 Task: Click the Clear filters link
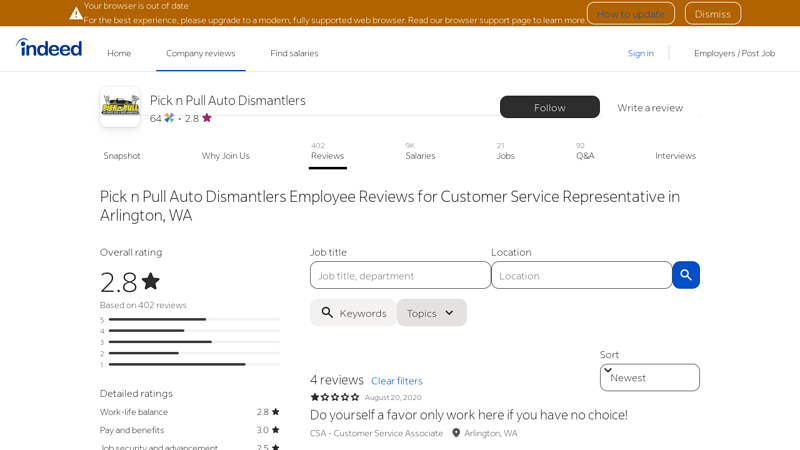pyautogui.click(x=396, y=381)
